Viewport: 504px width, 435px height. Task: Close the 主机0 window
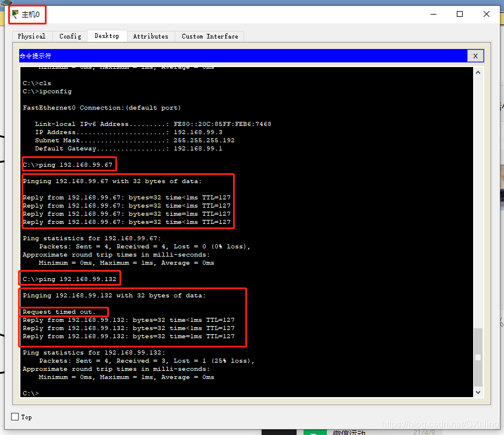click(487, 14)
